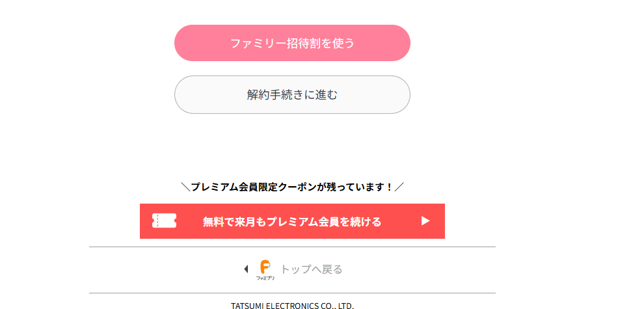Click the blue slash decoration after coupon headline
Viewport: 644px width, 309px height.
(399, 187)
